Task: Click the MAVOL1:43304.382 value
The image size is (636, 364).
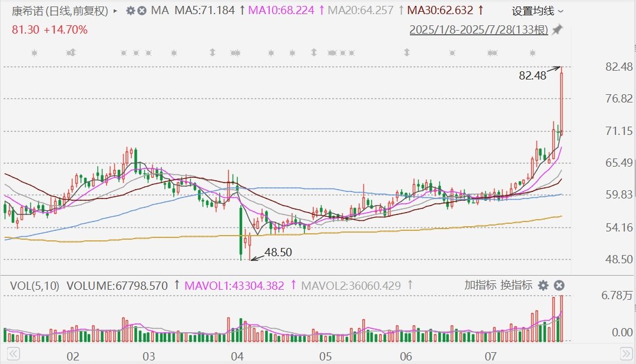Action: (x=234, y=286)
